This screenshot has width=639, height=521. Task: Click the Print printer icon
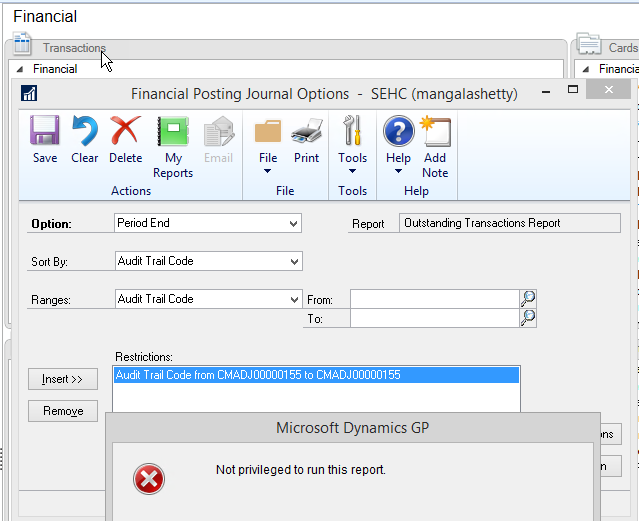point(306,131)
